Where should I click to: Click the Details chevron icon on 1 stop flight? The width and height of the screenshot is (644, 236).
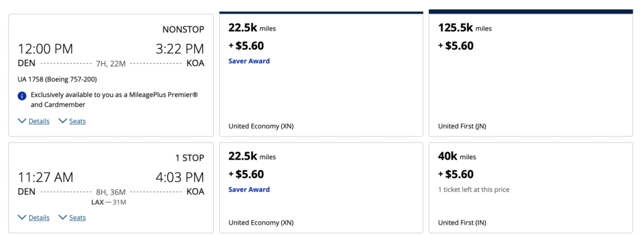tap(22, 217)
